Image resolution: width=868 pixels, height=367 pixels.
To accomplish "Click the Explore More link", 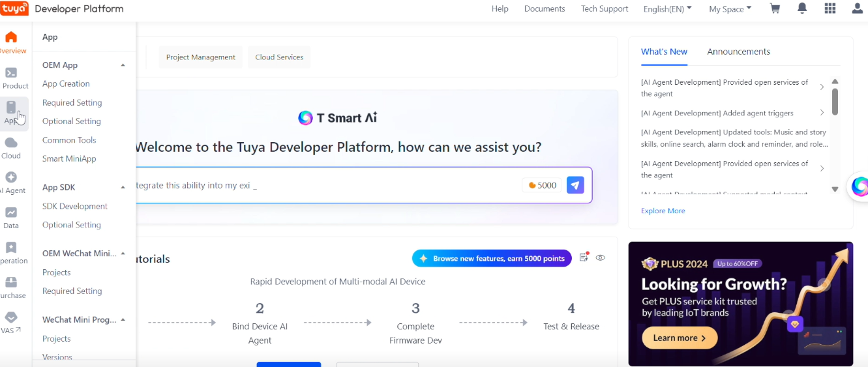I will pyautogui.click(x=663, y=211).
